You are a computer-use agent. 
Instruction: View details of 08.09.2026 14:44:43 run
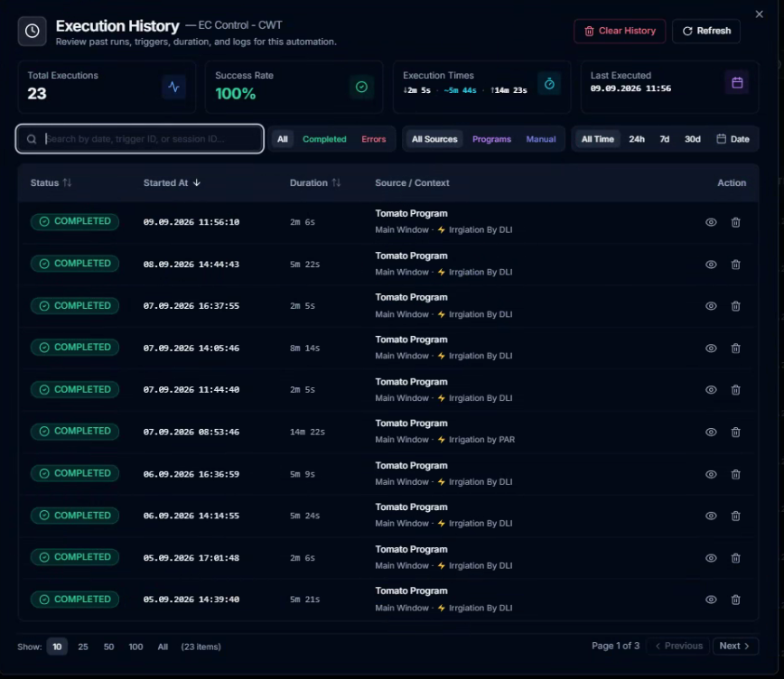click(711, 264)
